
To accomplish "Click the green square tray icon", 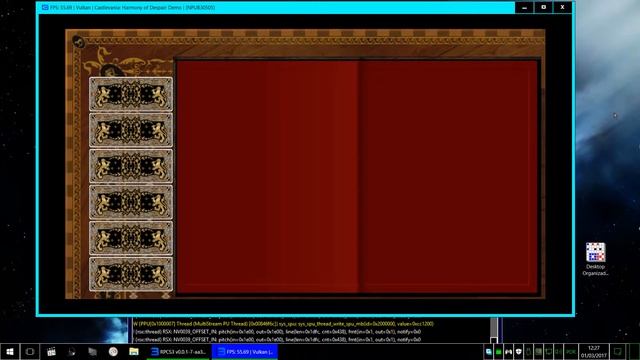I will [498, 352].
